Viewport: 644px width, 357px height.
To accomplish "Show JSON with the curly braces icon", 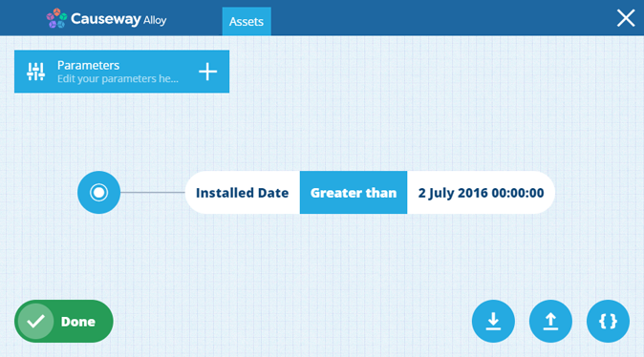I will coord(609,322).
